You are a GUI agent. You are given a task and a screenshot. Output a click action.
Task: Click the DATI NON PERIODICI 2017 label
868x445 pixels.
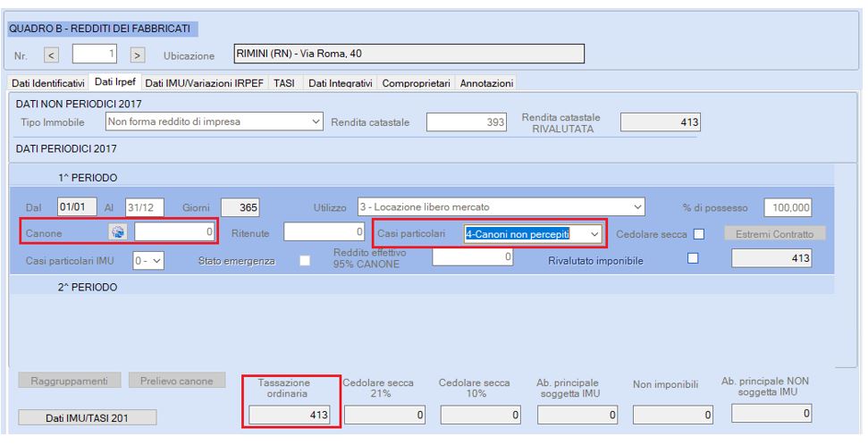point(79,104)
